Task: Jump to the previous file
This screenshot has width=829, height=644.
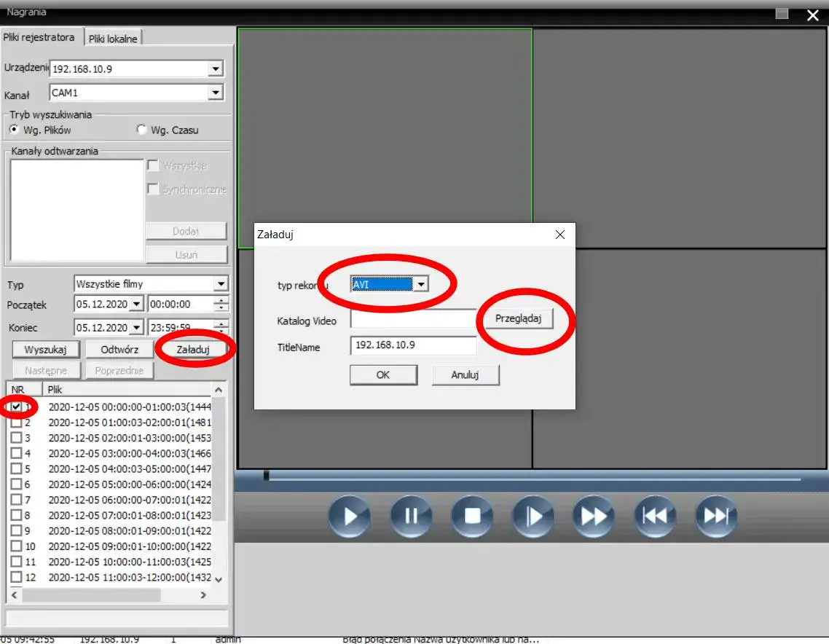Action: coord(655,516)
